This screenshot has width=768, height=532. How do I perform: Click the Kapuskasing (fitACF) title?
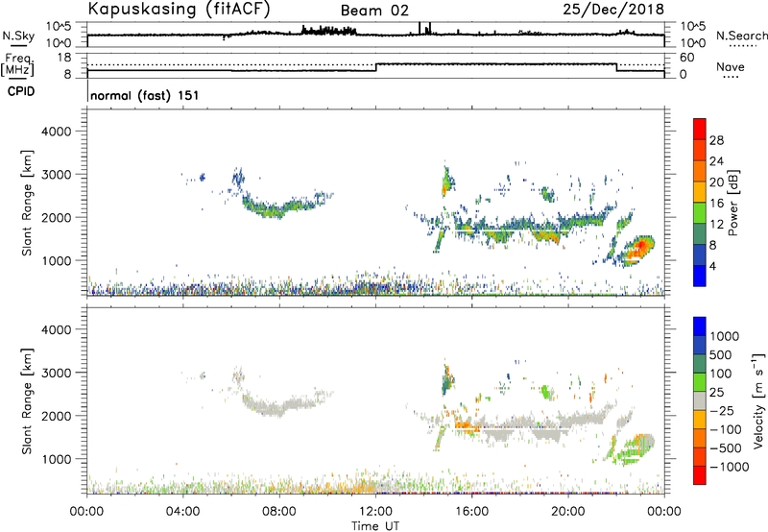pyautogui.click(x=179, y=9)
